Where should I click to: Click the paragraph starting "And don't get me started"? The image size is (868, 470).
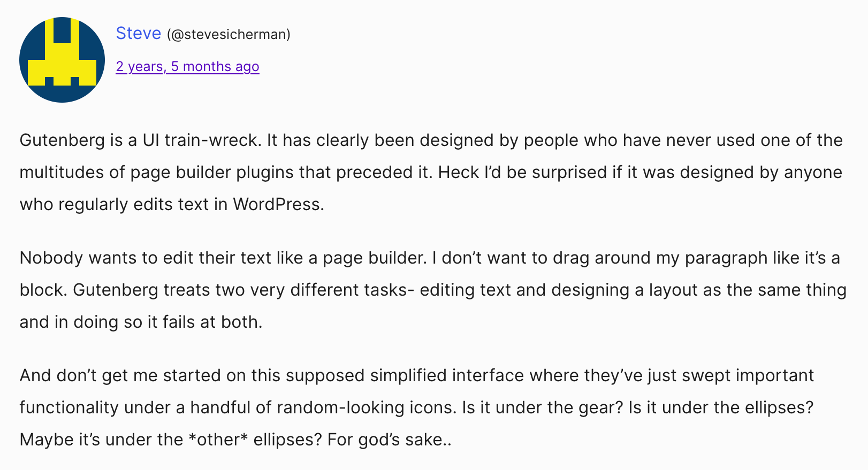417,407
